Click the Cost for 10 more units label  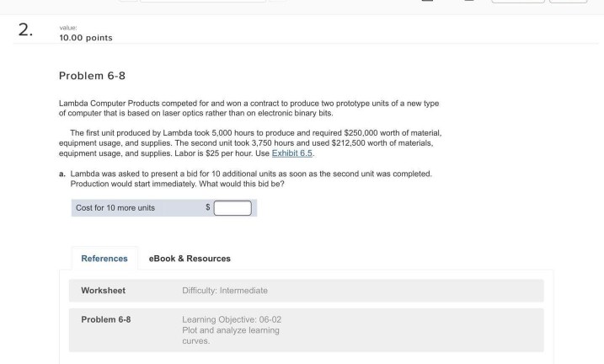coord(115,208)
